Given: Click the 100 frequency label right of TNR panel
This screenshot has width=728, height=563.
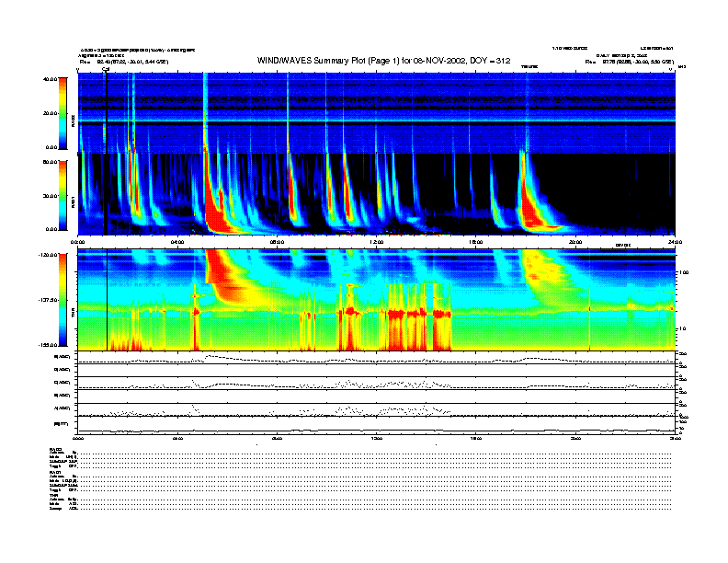Looking at the screenshot, I should point(684,272).
